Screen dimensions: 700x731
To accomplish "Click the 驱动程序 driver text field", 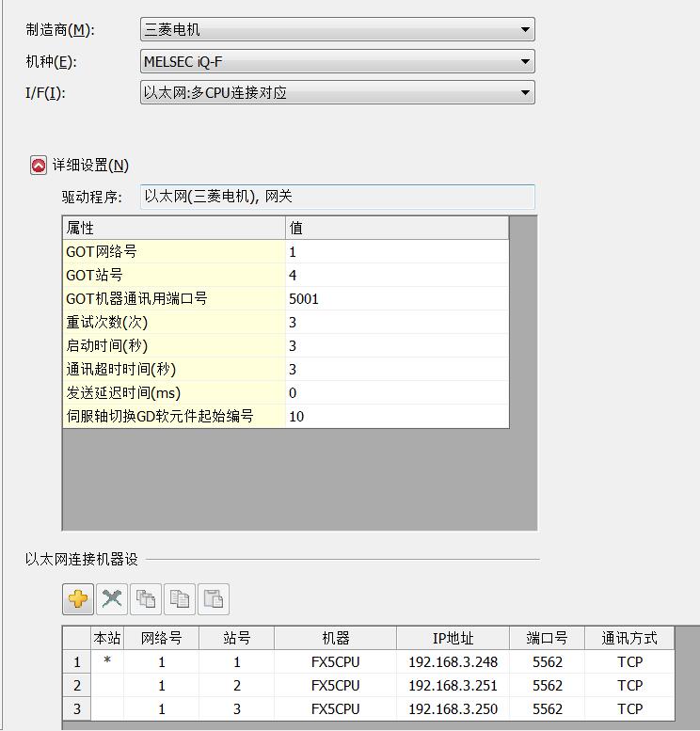I will click(337, 197).
